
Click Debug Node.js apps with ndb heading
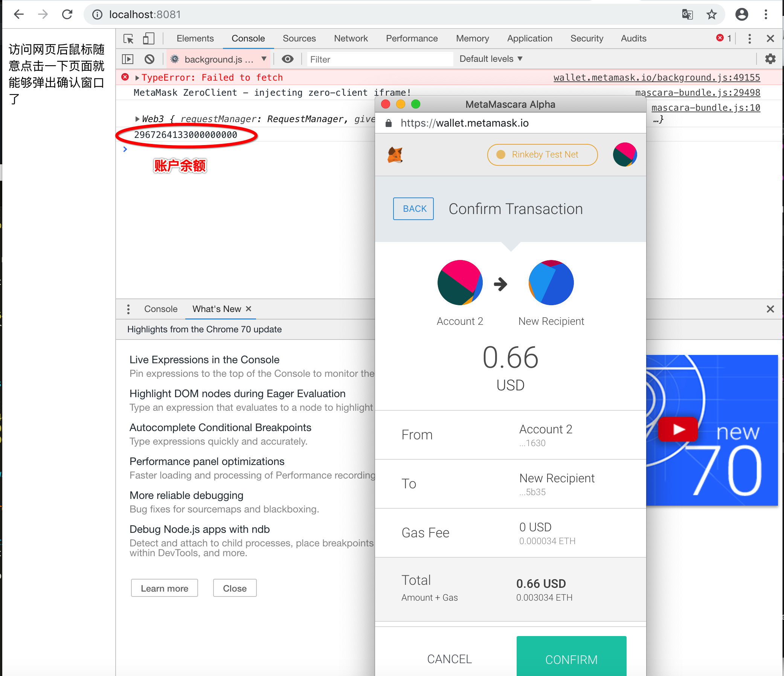(x=200, y=529)
